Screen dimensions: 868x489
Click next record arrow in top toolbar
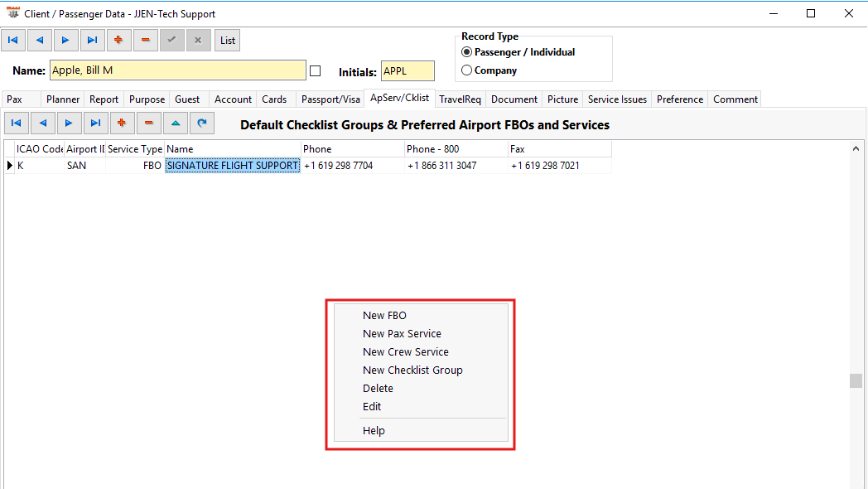(x=66, y=40)
